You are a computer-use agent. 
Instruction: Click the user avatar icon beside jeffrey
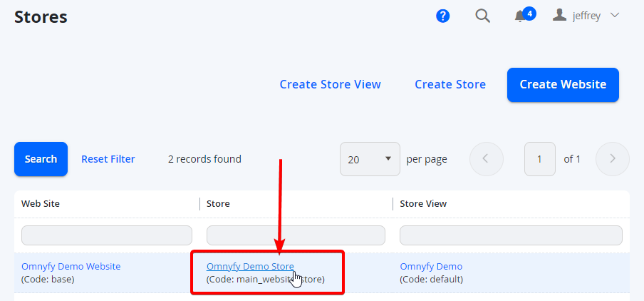click(x=559, y=16)
